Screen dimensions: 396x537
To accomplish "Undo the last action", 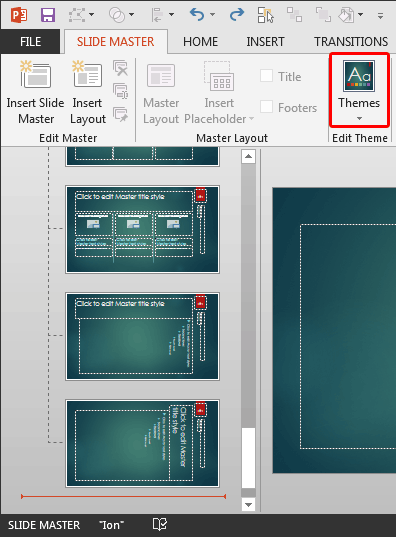I will 197,15.
